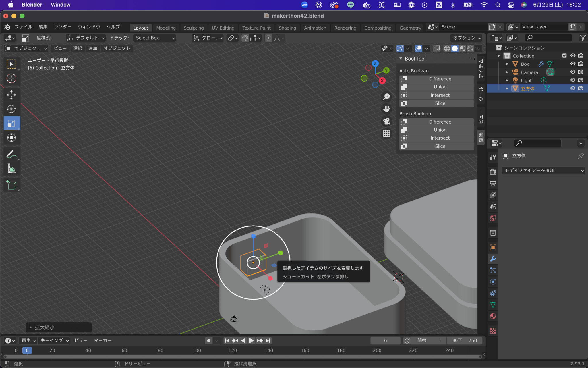Jump to the end of the timeline
Screen dimensions: 588x368
pyautogui.click(x=268, y=340)
